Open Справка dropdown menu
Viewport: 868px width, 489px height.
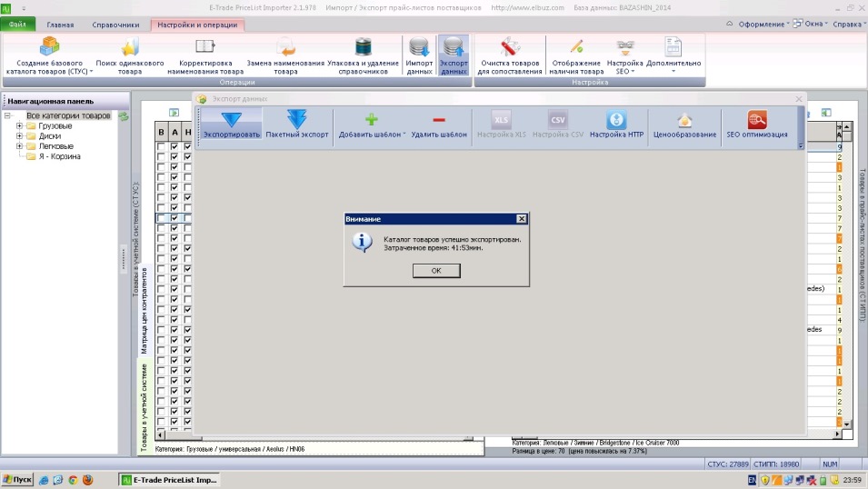click(x=849, y=25)
